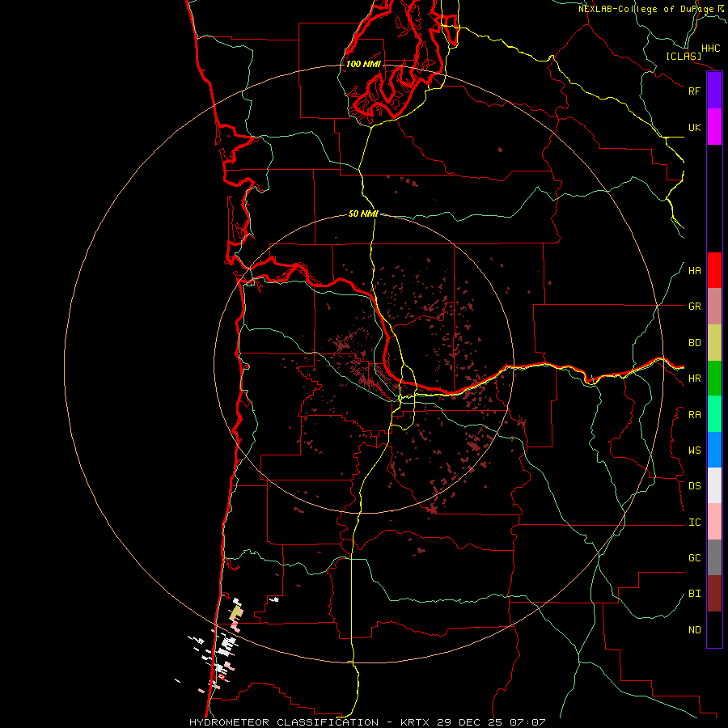Click the dark red BI legend swatch
728x728 pixels.
pos(714,594)
